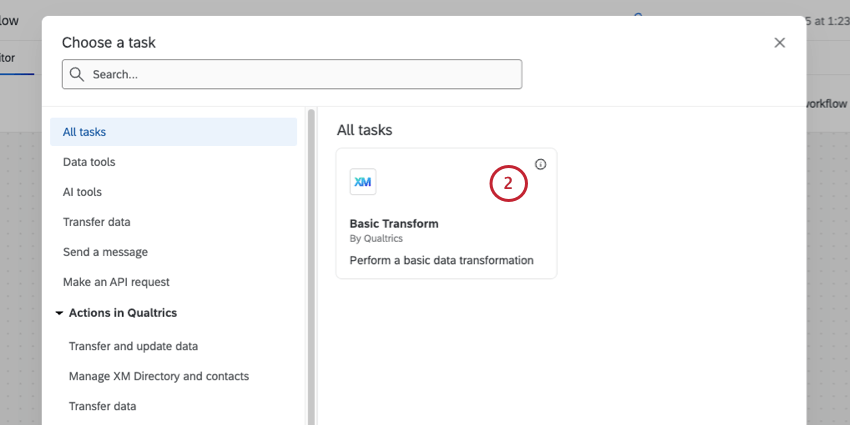Click the By Qualtrics label

(x=377, y=239)
